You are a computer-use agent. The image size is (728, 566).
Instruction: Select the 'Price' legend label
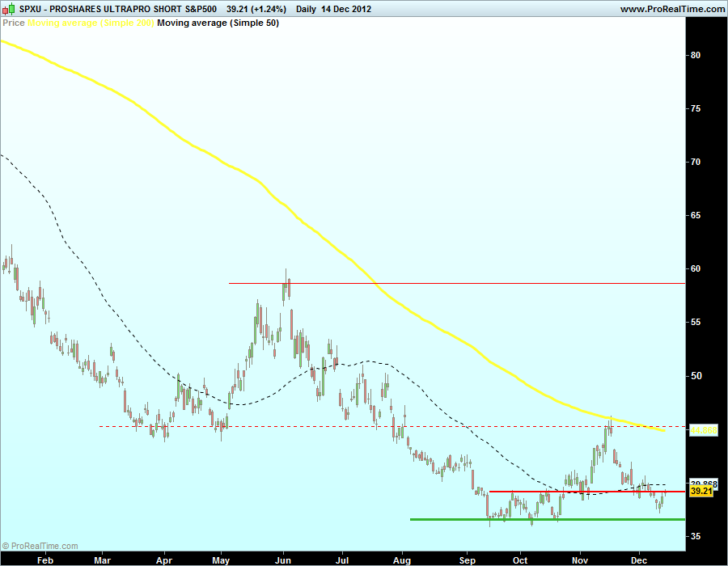pyautogui.click(x=14, y=23)
